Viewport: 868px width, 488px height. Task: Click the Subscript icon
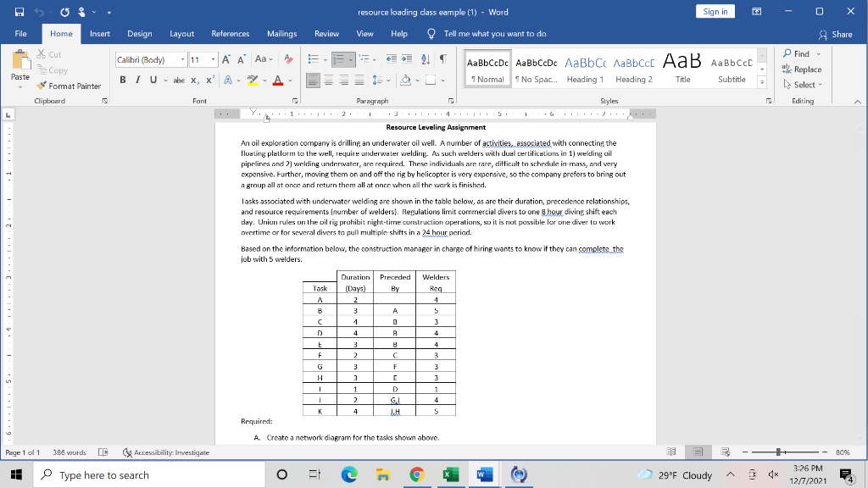[193, 80]
